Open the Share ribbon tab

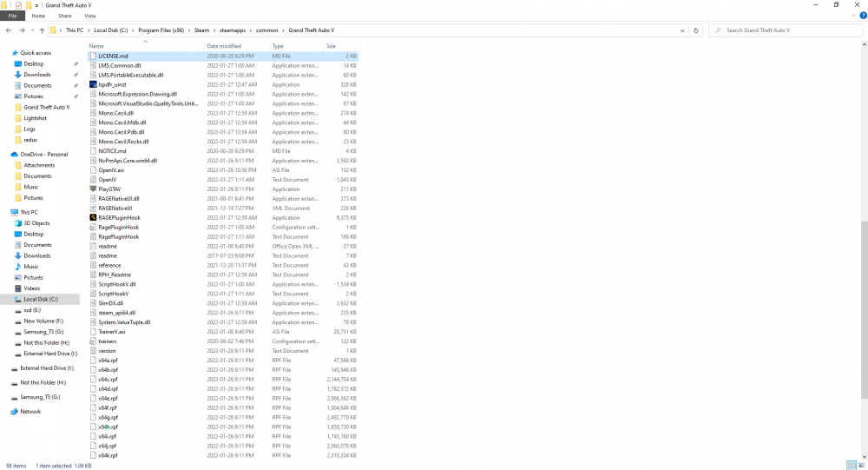coord(65,16)
